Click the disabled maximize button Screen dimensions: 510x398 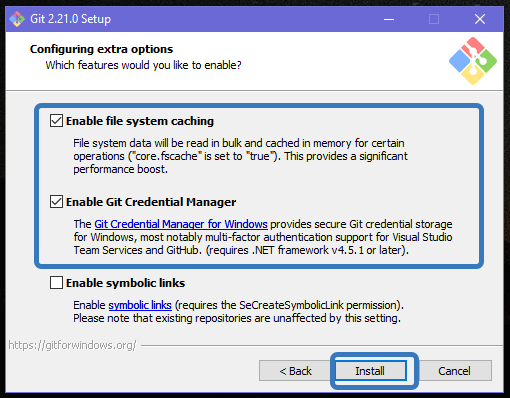pyautogui.click(x=434, y=19)
